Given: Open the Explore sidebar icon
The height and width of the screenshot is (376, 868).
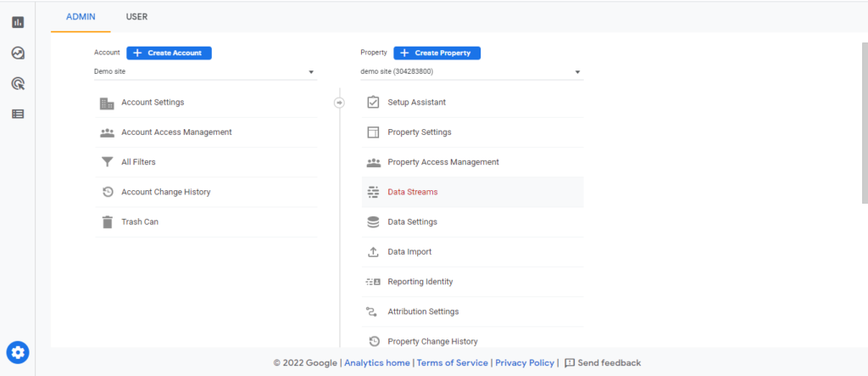Looking at the screenshot, I should [x=18, y=53].
